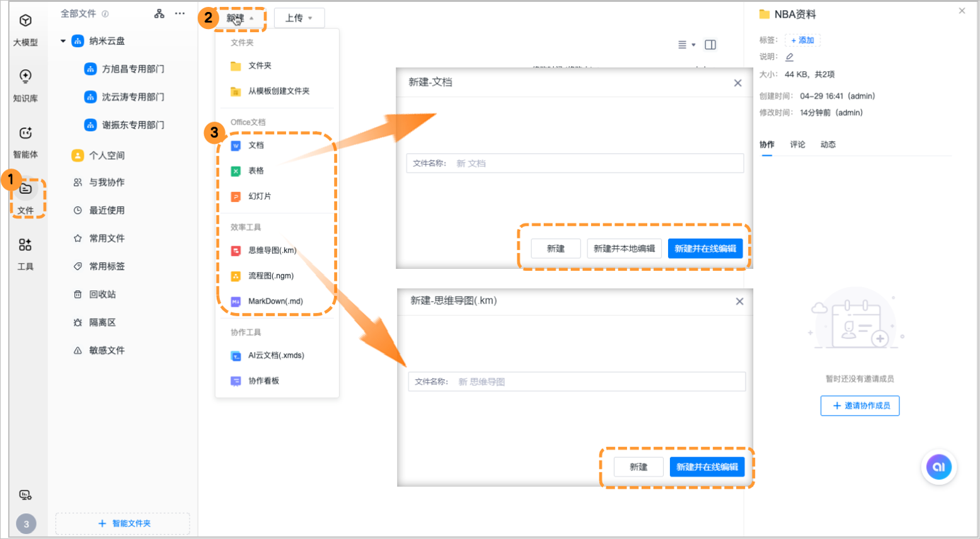Click the 邀请协作成员 button
Screen dimensions: 980x539
(860, 406)
